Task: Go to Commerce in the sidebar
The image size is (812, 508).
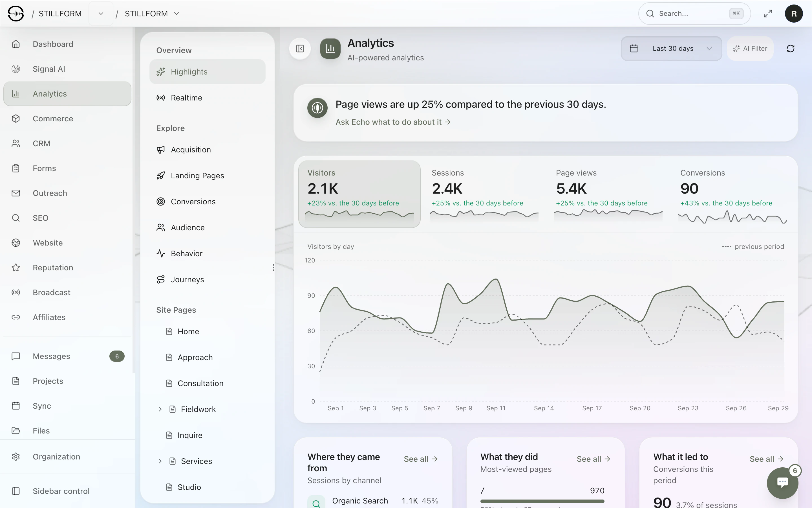Action: coord(67,119)
